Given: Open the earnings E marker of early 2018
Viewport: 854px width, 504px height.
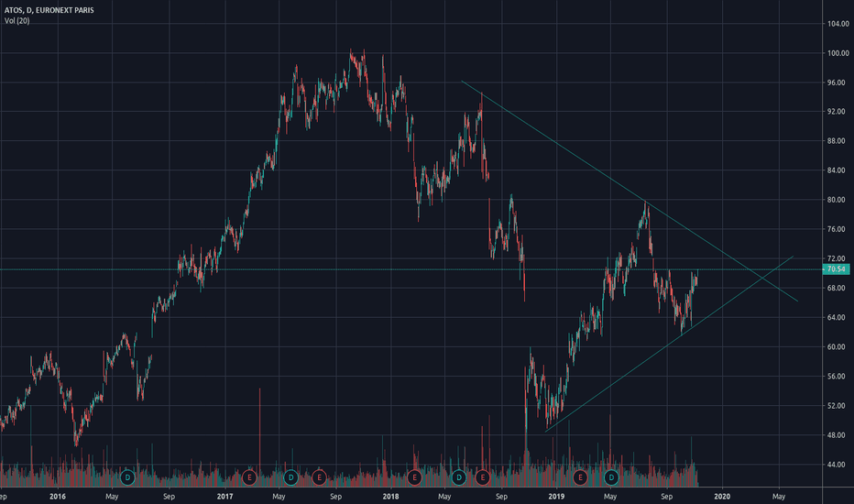Looking at the screenshot, I should (x=414, y=477).
